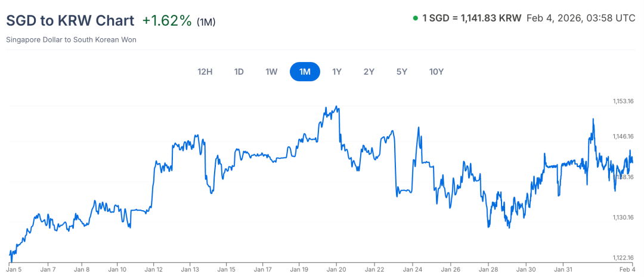Screen dimensions: 644x277
Task: Click the 1,153.16 y-axis value label
Action: (x=623, y=101)
